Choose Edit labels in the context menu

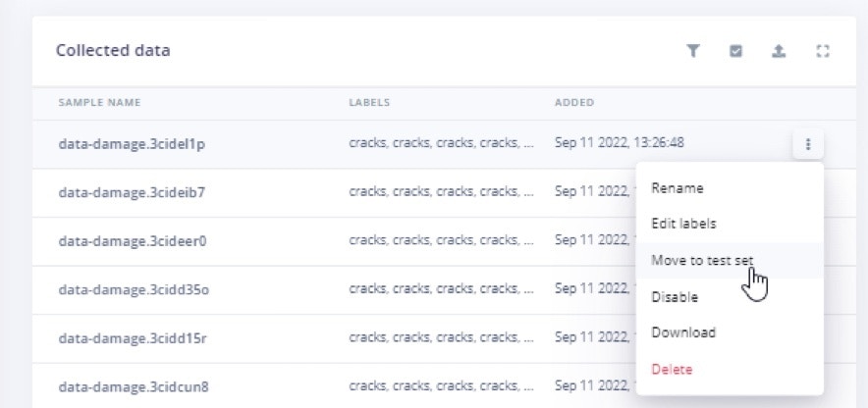(x=683, y=224)
